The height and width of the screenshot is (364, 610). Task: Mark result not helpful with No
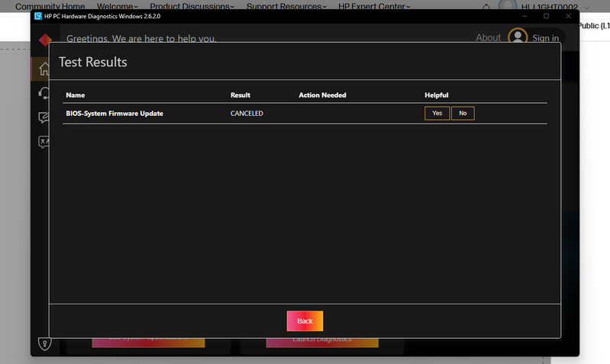point(463,113)
